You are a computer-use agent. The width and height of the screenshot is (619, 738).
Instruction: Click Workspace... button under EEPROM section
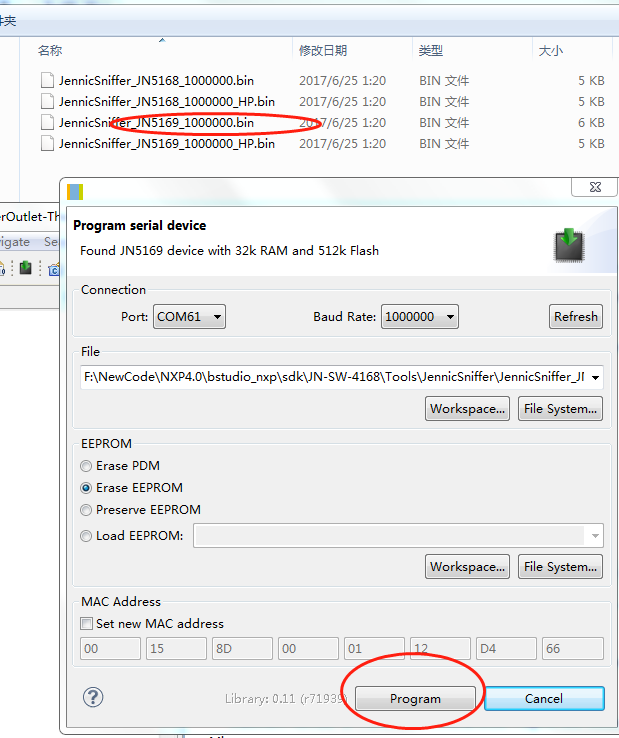pos(467,567)
